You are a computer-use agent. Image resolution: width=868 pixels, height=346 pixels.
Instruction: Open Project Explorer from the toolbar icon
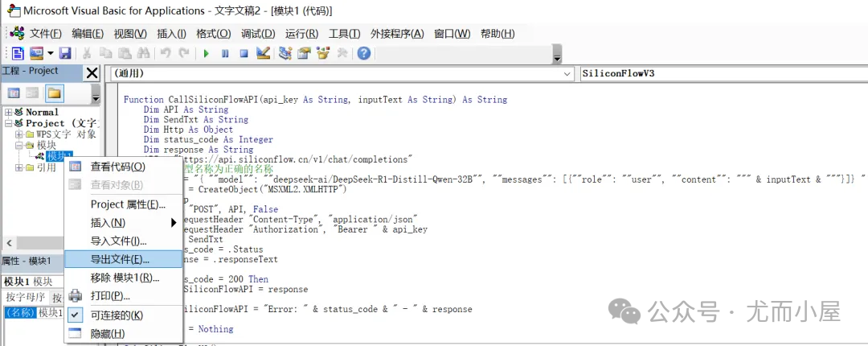[x=285, y=53]
